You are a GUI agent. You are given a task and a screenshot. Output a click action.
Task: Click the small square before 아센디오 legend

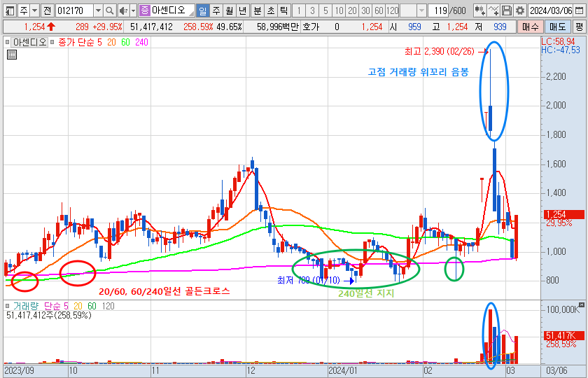[x=8, y=43]
